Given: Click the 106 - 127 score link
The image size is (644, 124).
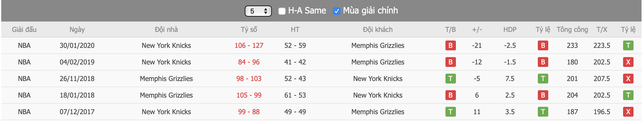Looking at the screenshot, I should click(249, 45).
